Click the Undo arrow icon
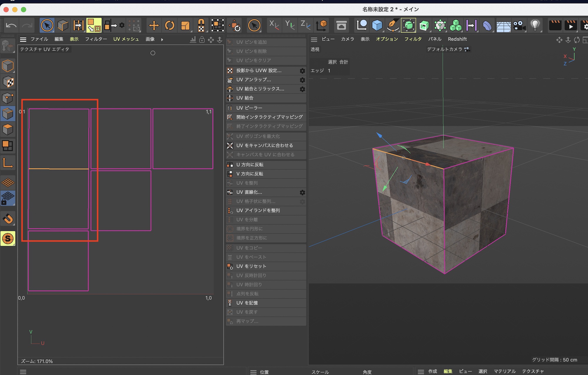 [x=11, y=26]
